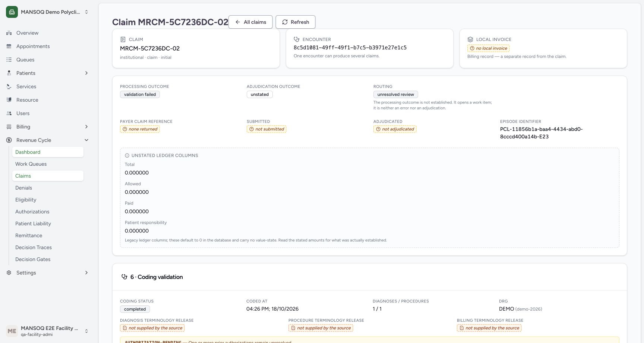Click the AUTHORIZATION-PENDING warning banner
This screenshot has width=644, height=343.
[370, 340]
